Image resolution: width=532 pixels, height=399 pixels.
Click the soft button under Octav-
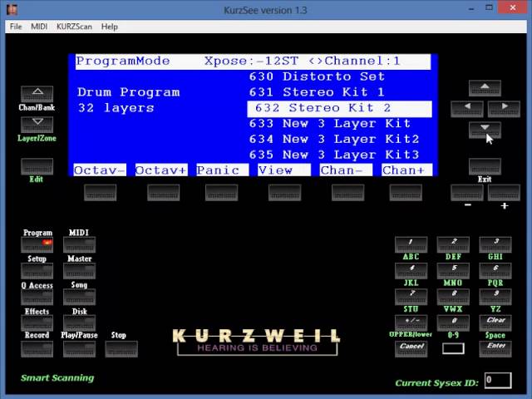(x=100, y=192)
